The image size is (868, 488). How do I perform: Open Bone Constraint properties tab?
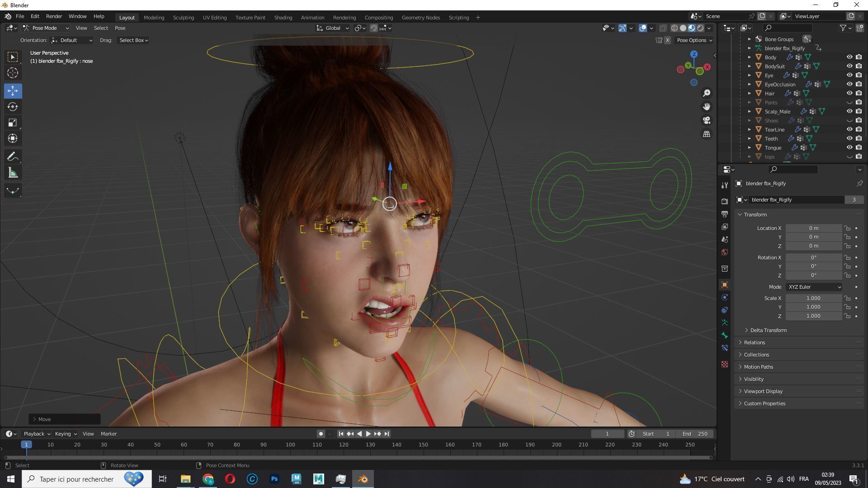click(x=725, y=348)
